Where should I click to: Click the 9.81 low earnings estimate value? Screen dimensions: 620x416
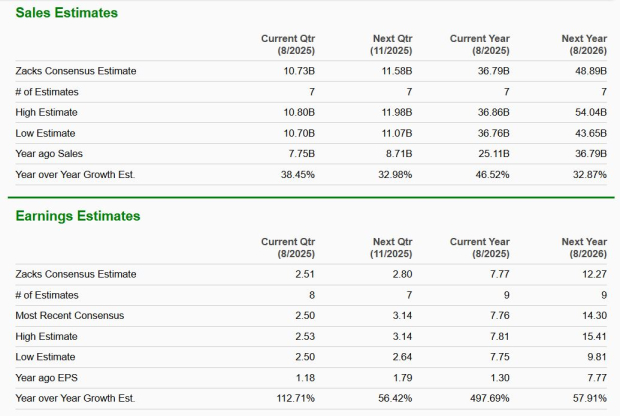click(x=597, y=357)
